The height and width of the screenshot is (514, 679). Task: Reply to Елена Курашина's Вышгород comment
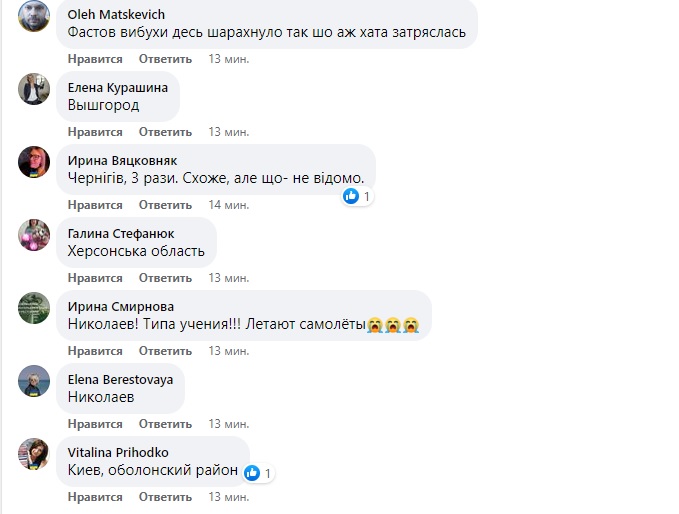point(164,132)
